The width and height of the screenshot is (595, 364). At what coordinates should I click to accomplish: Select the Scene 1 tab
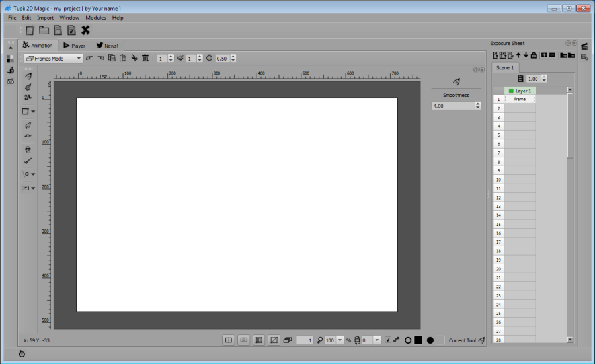(506, 67)
